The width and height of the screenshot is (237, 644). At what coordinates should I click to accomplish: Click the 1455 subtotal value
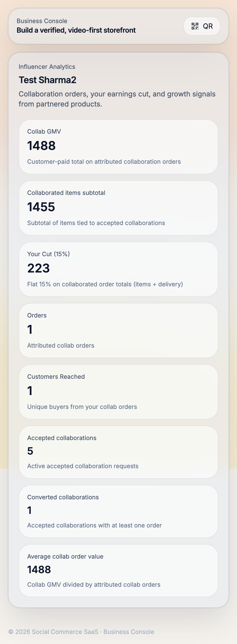coord(41,207)
